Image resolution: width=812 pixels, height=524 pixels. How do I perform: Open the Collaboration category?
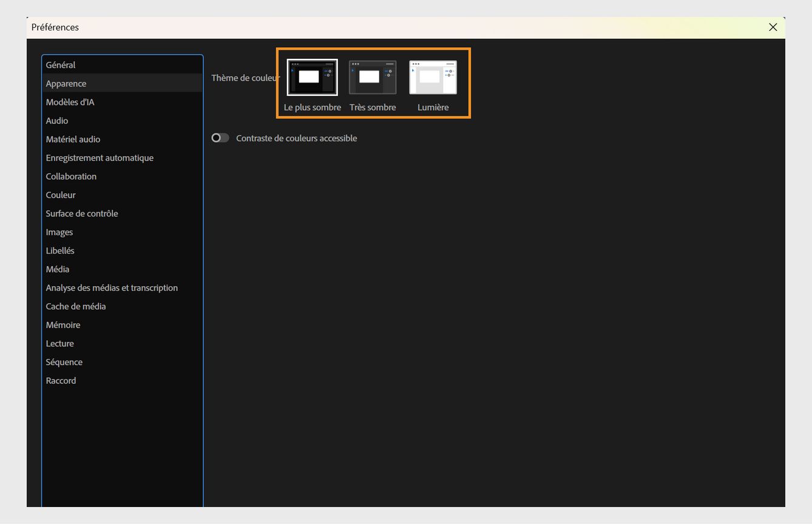click(122, 176)
